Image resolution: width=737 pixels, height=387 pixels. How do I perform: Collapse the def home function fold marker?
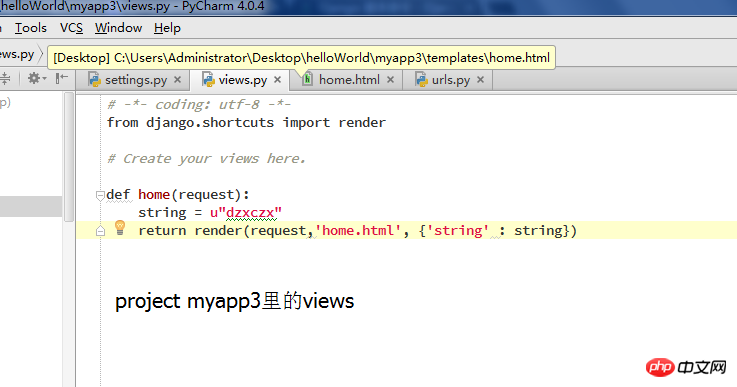click(x=100, y=195)
